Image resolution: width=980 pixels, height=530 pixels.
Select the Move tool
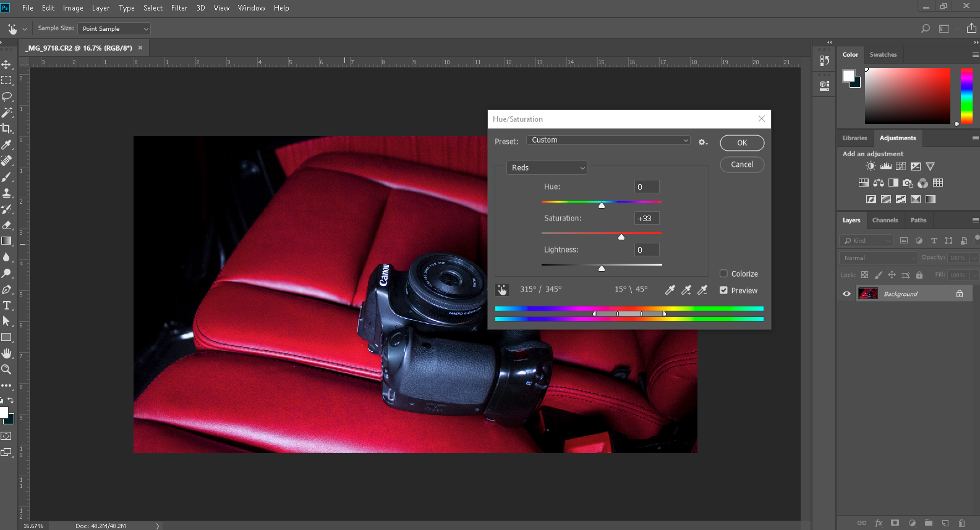click(7, 64)
